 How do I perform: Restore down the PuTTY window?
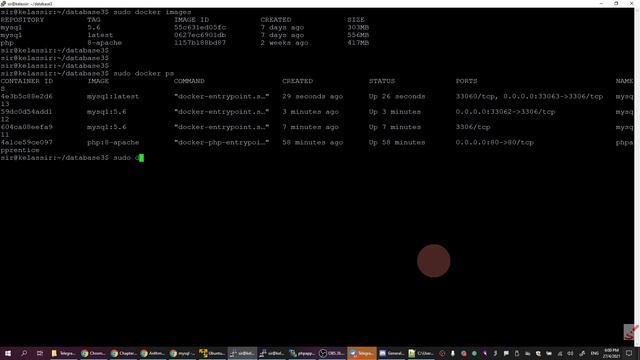pos(616,4)
